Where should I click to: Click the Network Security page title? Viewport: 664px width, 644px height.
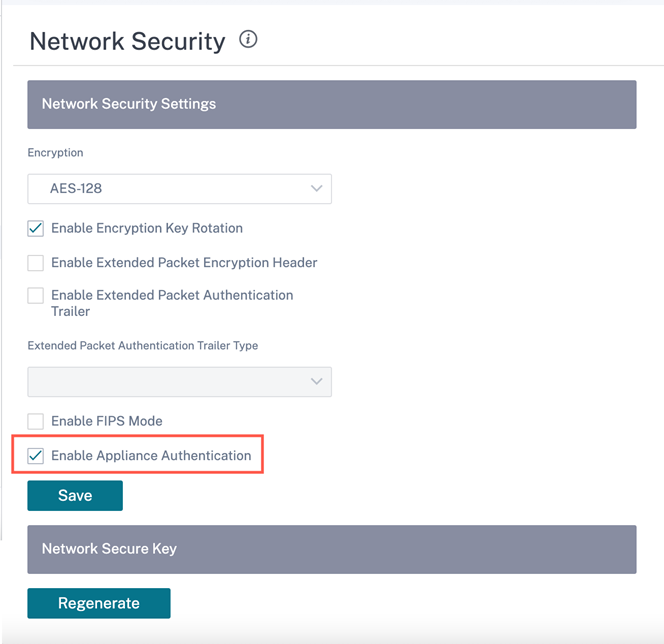coord(127,41)
